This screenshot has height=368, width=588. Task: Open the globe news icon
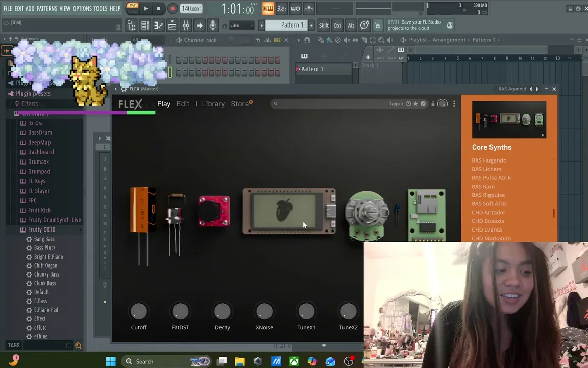(450, 25)
